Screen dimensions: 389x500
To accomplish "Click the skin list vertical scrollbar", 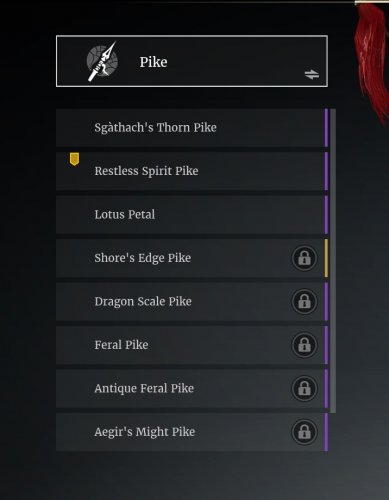I will point(332,261).
